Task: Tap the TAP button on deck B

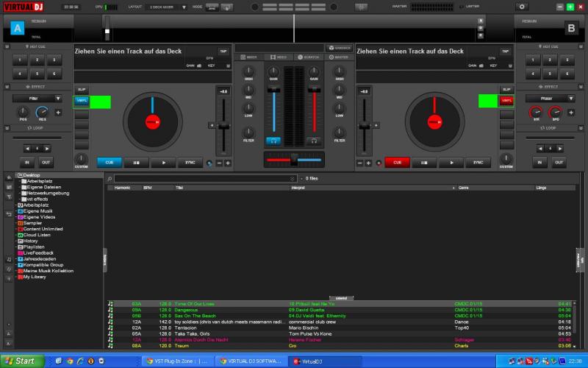Action: pyautogui.click(x=505, y=51)
